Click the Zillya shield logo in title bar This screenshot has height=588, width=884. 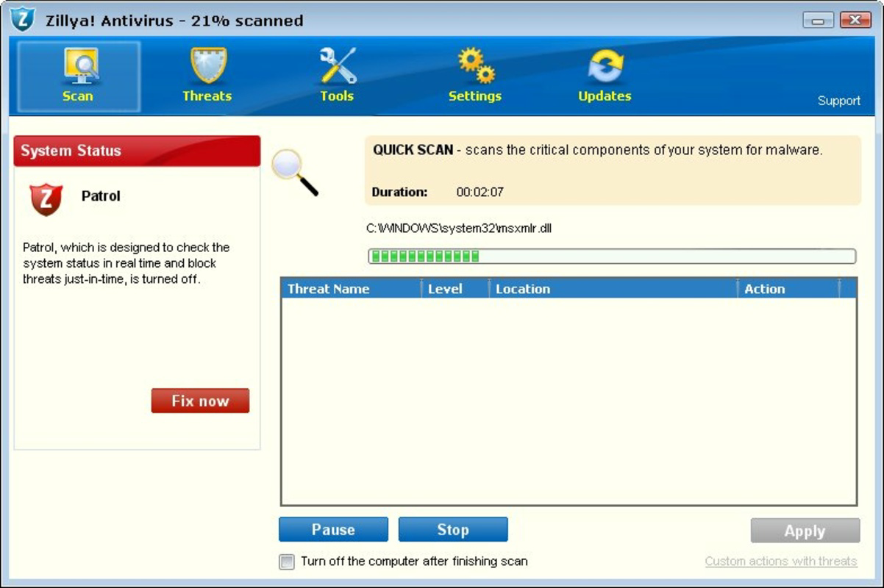coord(23,19)
